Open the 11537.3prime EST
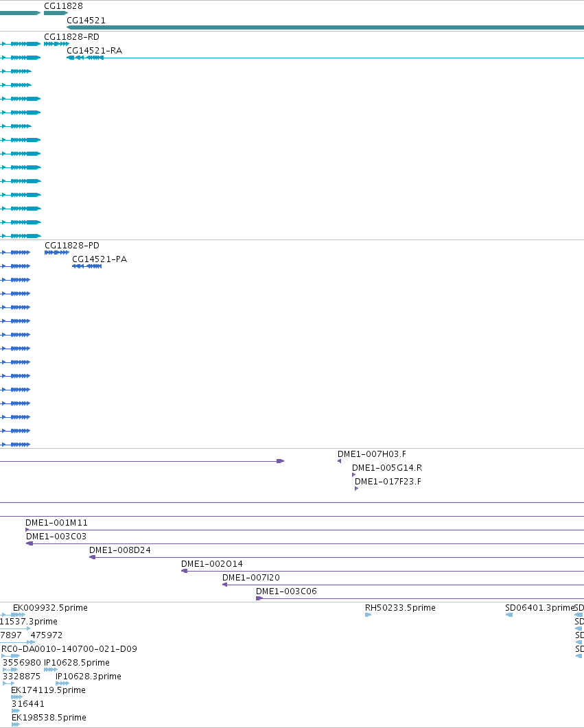Screen dimensions: 584x728 coord(15,629)
